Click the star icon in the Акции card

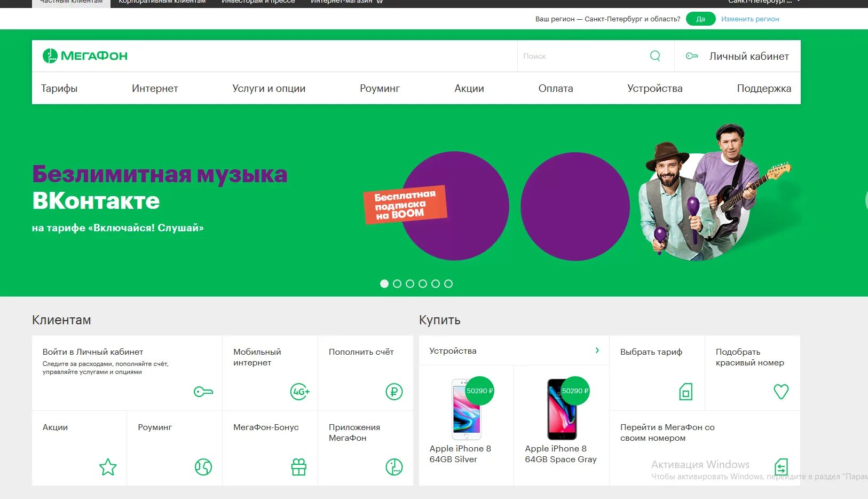108,467
